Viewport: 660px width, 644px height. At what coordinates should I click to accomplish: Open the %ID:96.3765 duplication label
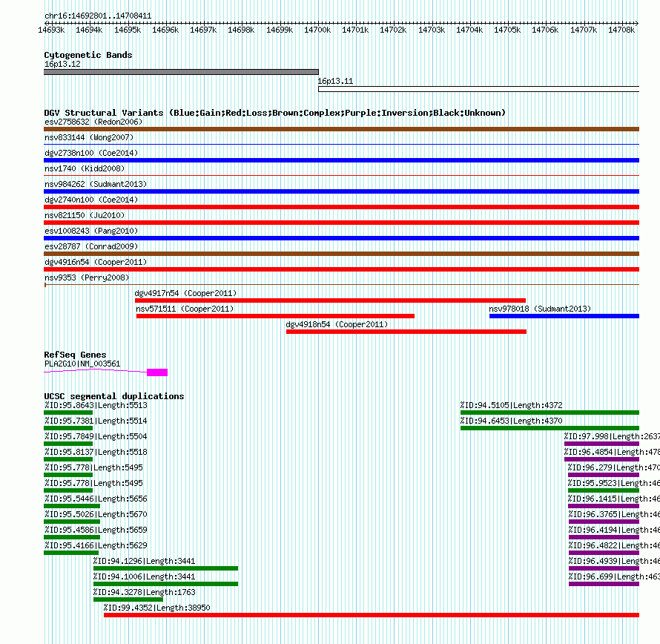coord(614,514)
